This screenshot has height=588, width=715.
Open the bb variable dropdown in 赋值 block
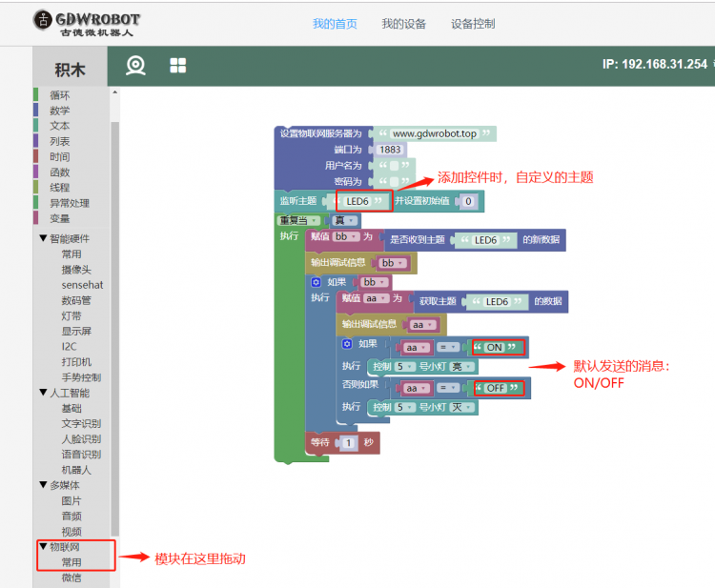(346, 236)
